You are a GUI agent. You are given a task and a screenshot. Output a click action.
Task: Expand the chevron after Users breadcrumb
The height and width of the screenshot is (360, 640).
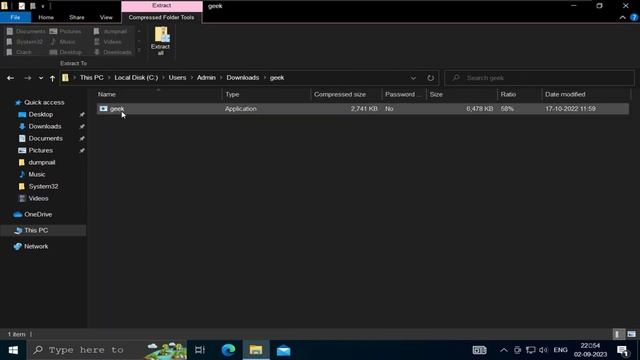[191, 78]
